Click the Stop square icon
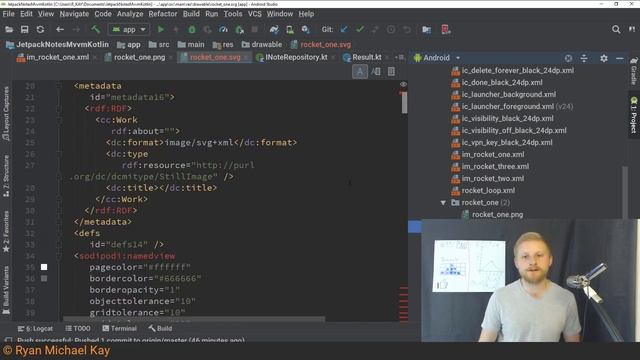This screenshot has width=640, height=360. tap(255, 29)
